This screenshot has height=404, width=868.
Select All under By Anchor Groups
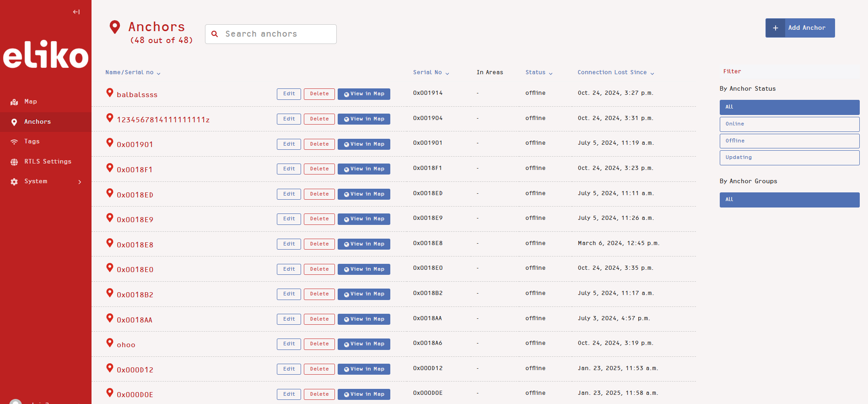pos(789,200)
